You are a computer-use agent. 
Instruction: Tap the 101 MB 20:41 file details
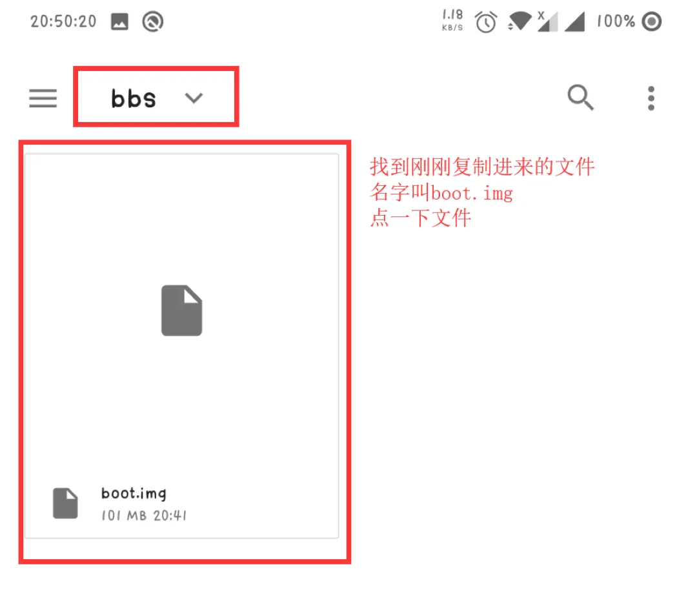pyautogui.click(x=144, y=515)
